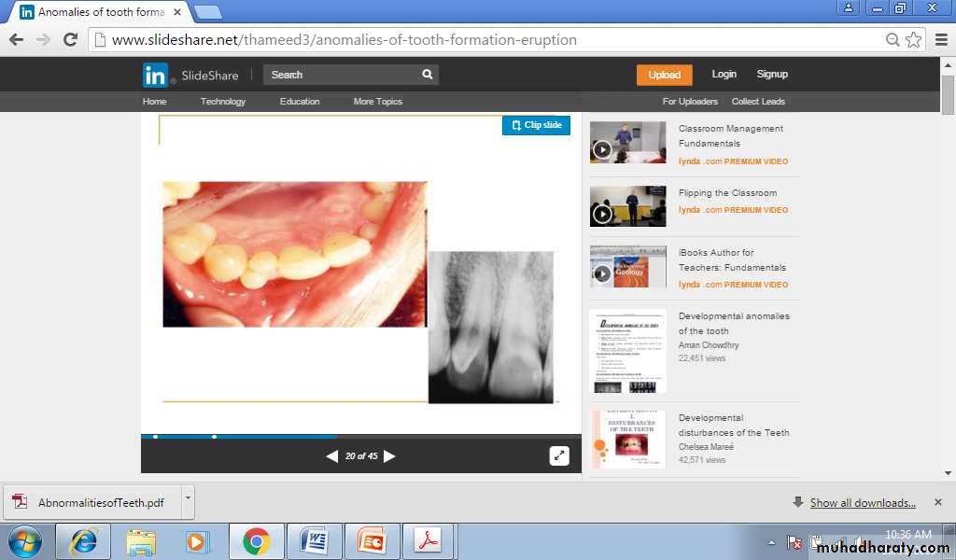Click the orange Upload button
This screenshot has width=956, height=560.
point(664,75)
